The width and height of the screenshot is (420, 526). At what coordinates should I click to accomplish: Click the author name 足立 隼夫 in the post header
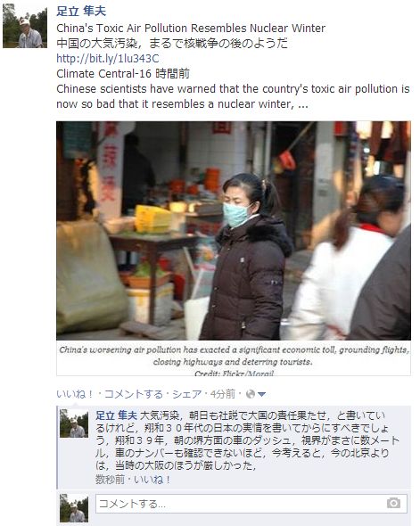coord(81,11)
